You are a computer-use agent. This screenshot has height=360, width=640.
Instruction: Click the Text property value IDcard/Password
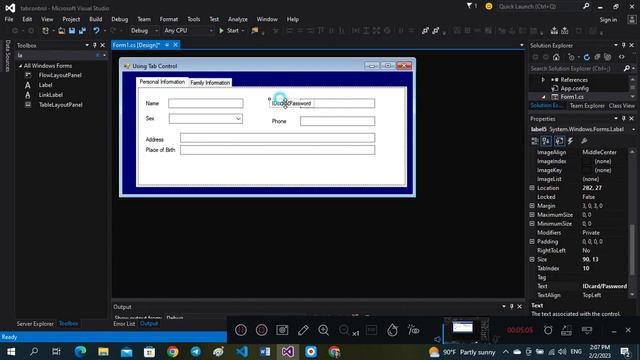604,286
